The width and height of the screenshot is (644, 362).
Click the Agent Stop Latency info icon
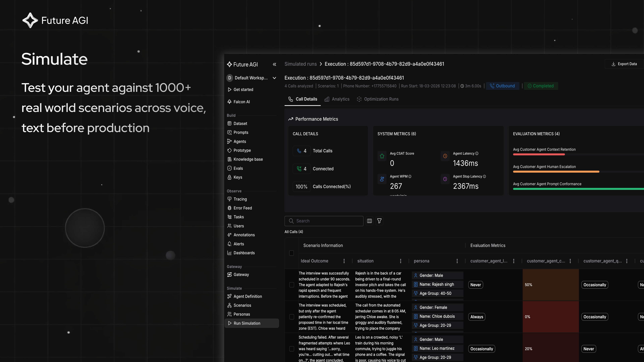coord(484,176)
